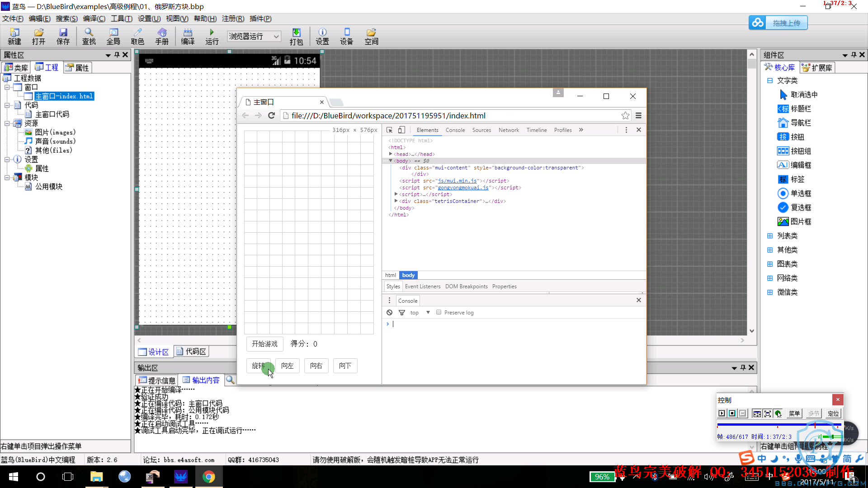This screenshot has height=488, width=868.
Task: Click 开始游戏 button to start game
Action: [x=264, y=344]
